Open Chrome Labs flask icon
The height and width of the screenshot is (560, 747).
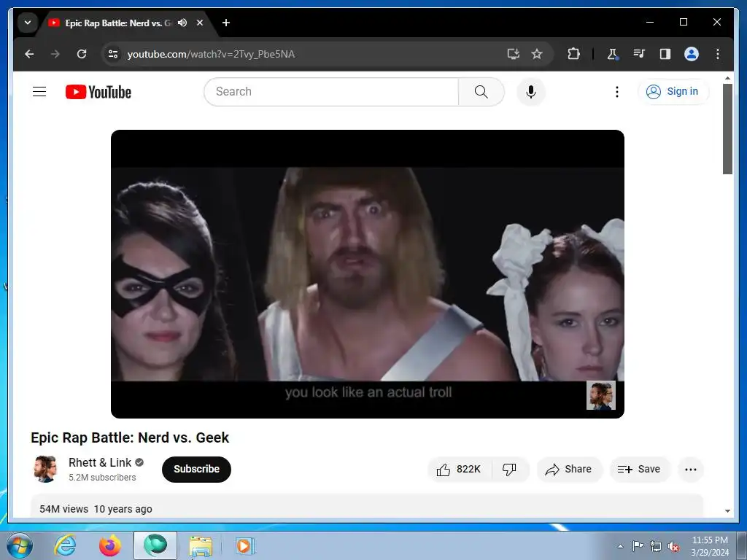click(613, 54)
